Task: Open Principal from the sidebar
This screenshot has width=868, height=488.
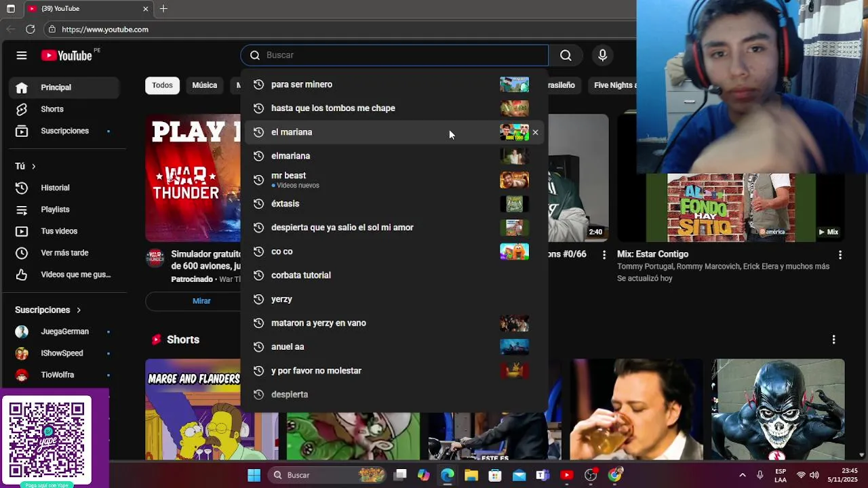Action: click(x=64, y=87)
